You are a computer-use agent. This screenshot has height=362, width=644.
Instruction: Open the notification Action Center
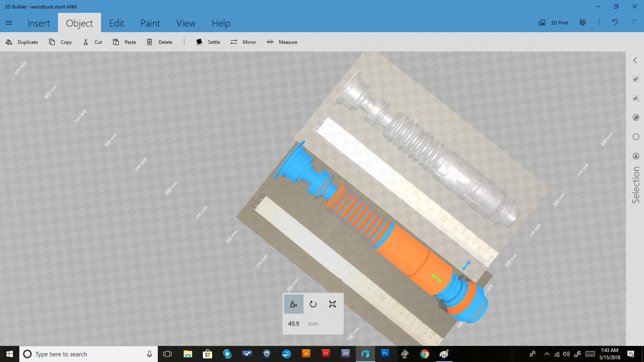631,354
